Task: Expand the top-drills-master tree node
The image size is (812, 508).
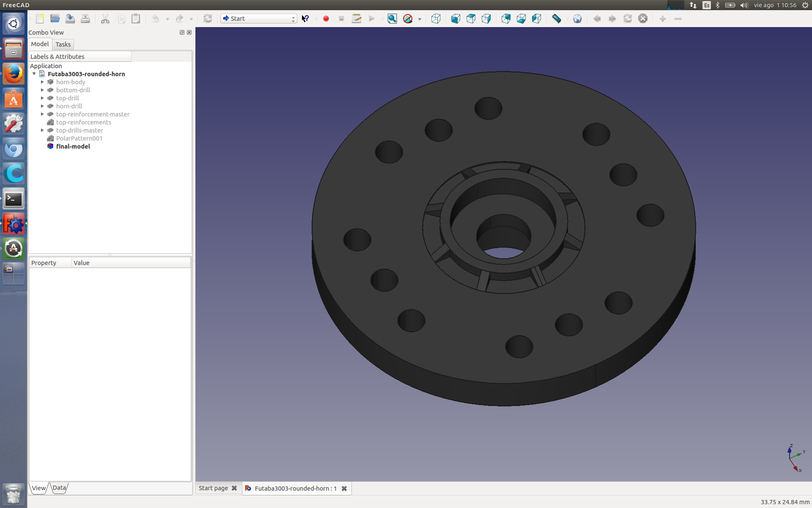Action: (42, 130)
